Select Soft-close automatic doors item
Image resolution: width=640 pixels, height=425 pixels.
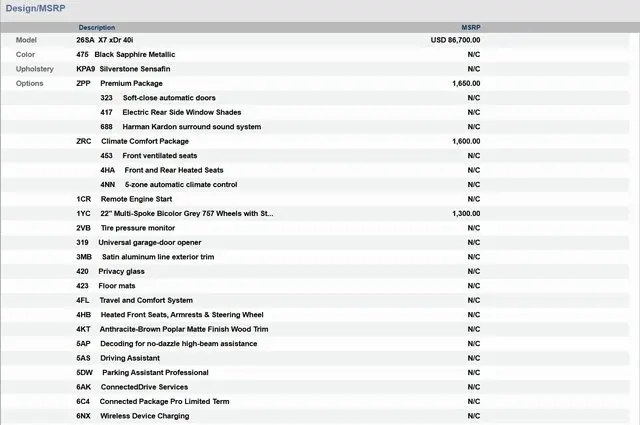coord(168,98)
